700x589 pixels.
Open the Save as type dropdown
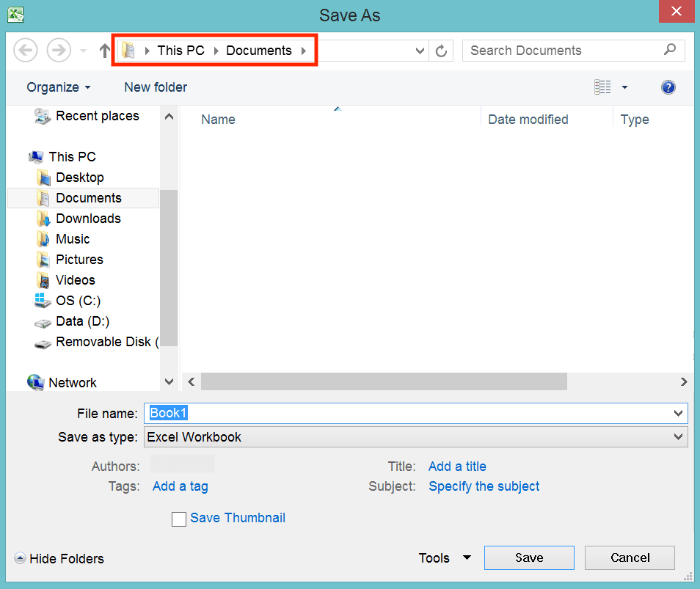(415, 437)
